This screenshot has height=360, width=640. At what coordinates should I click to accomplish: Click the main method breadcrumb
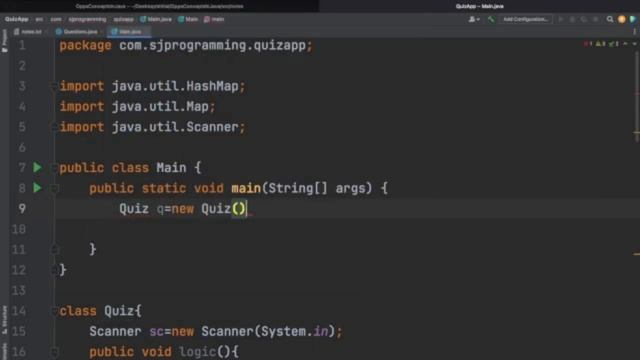click(x=214, y=19)
